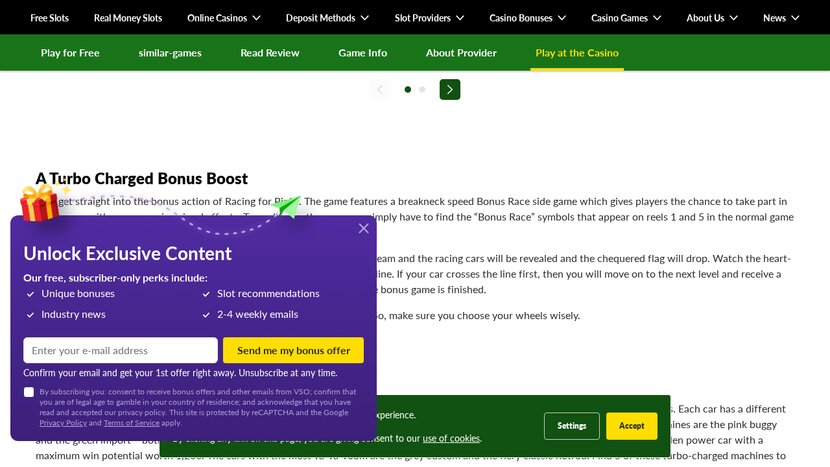
Task: Open cookie Settings button
Action: point(572,426)
